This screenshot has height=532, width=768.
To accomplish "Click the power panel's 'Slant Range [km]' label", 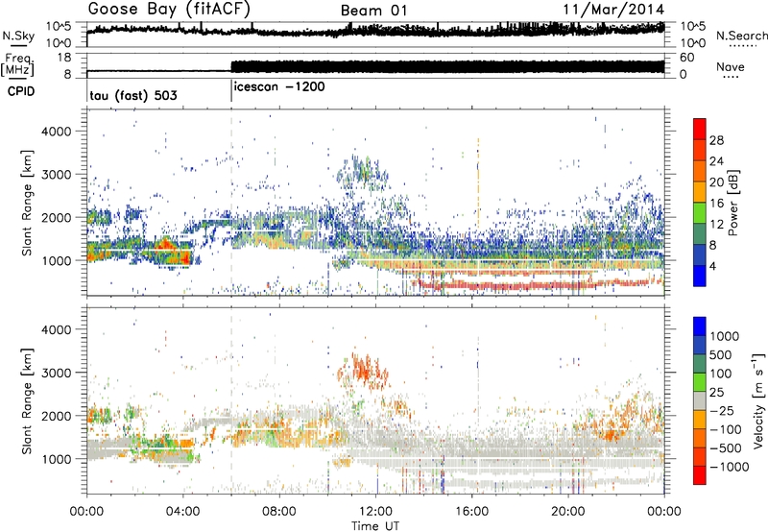I will point(27,204).
